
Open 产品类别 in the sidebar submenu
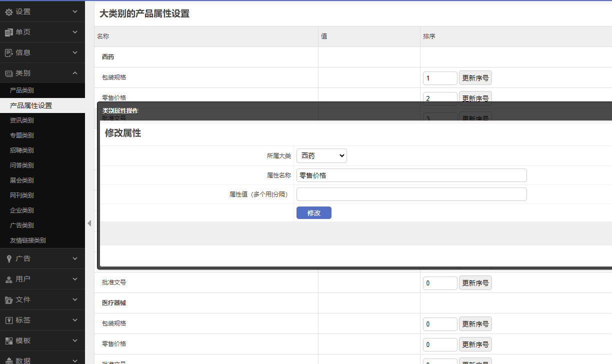coord(22,90)
